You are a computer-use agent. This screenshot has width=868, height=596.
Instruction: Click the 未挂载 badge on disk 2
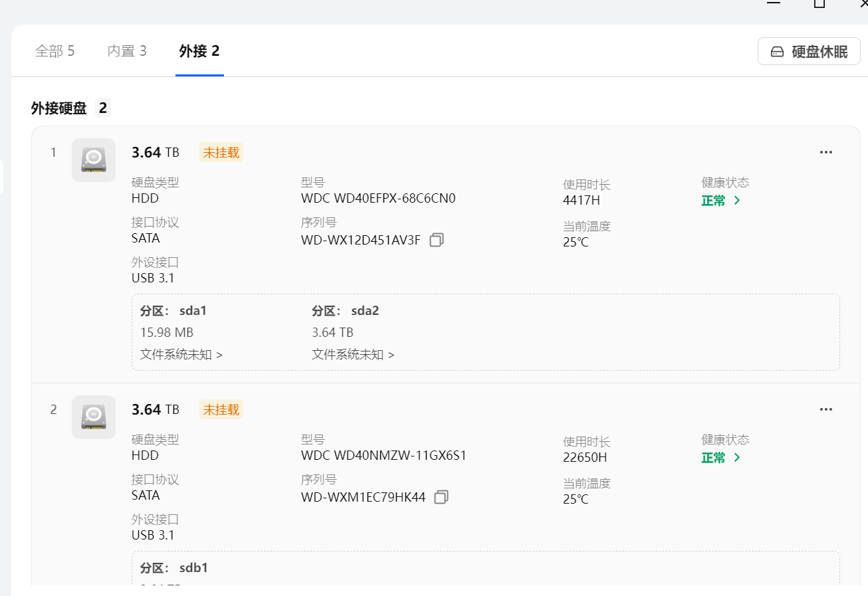(x=221, y=409)
